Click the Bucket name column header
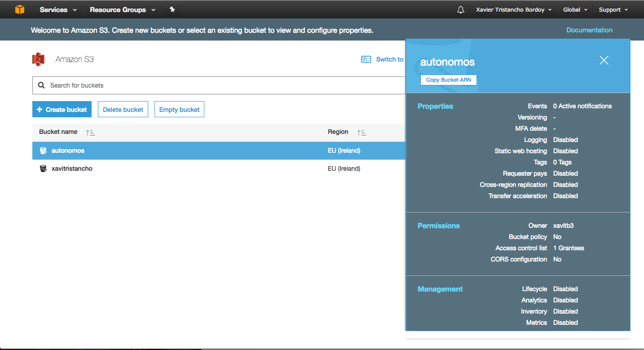The image size is (644, 350). coord(58,132)
